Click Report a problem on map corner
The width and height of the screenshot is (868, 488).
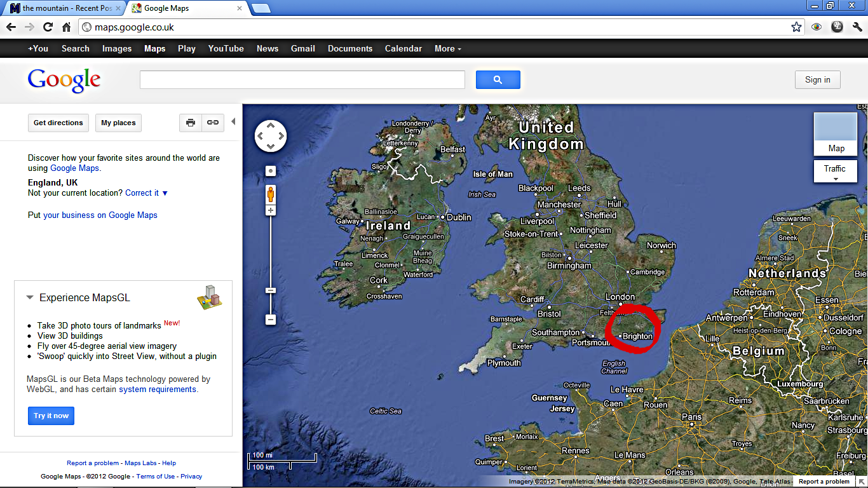click(x=824, y=482)
